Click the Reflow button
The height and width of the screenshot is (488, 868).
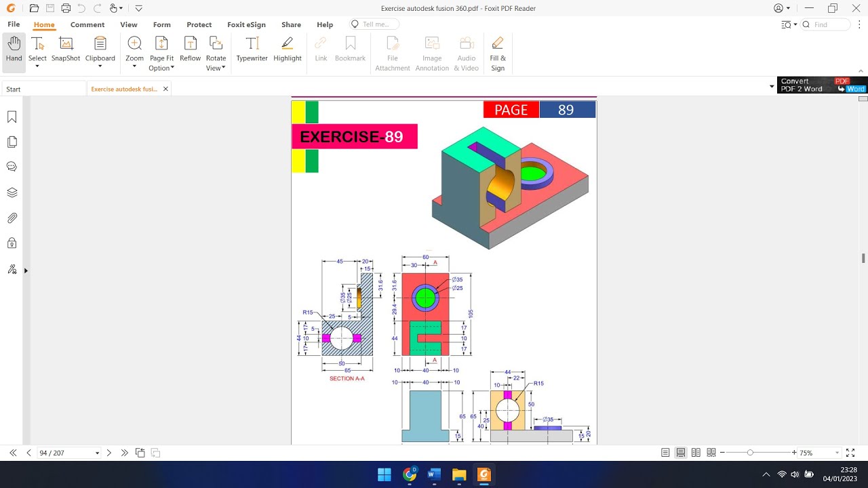coord(190,49)
